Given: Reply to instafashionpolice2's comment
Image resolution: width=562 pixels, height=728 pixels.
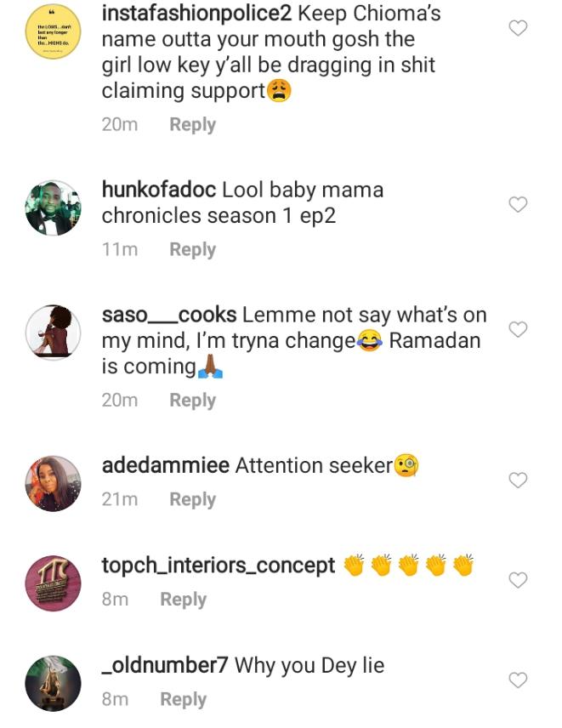Looking at the screenshot, I should tap(192, 124).
